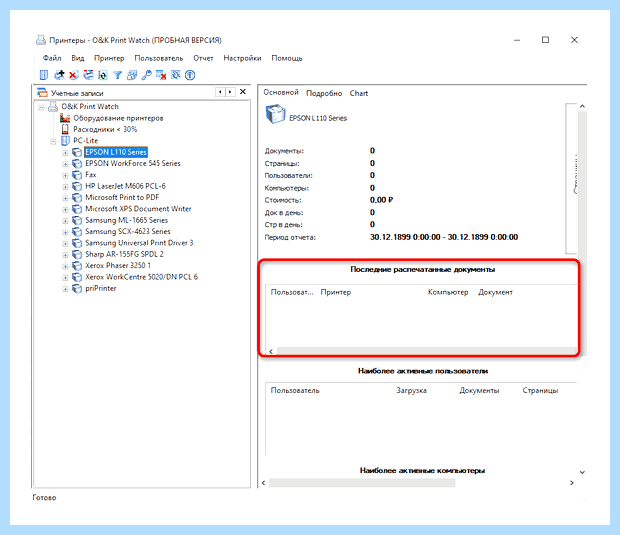Click printer icon beside Xerox Phaser 3250 1

pos(77,266)
